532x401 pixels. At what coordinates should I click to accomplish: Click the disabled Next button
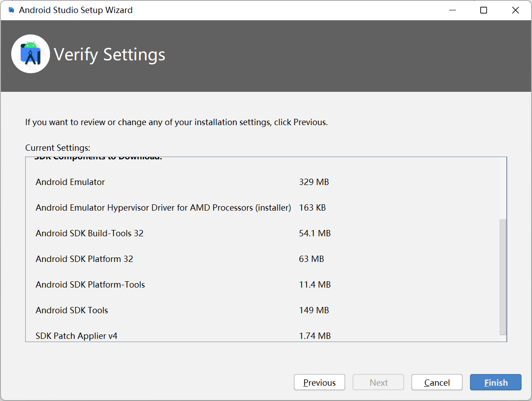(379, 383)
